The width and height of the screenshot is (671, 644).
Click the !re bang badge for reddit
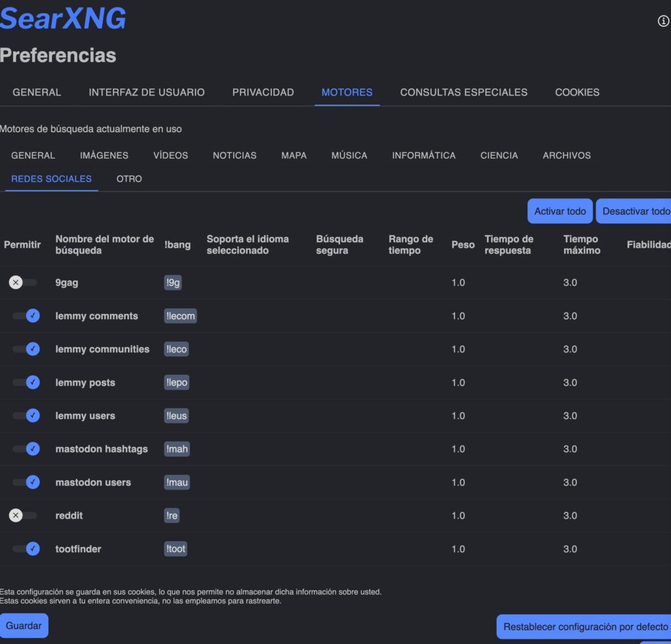pos(171,516)
